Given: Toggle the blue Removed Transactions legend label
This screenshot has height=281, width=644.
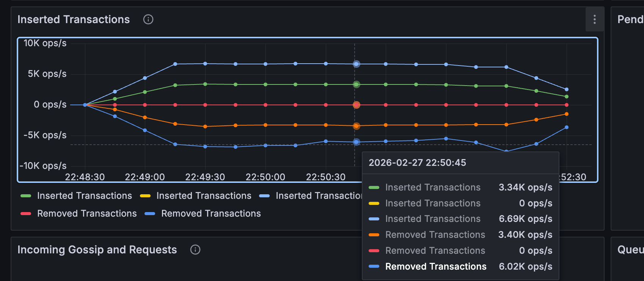Looking at the screenshot, I should [211, 214].
